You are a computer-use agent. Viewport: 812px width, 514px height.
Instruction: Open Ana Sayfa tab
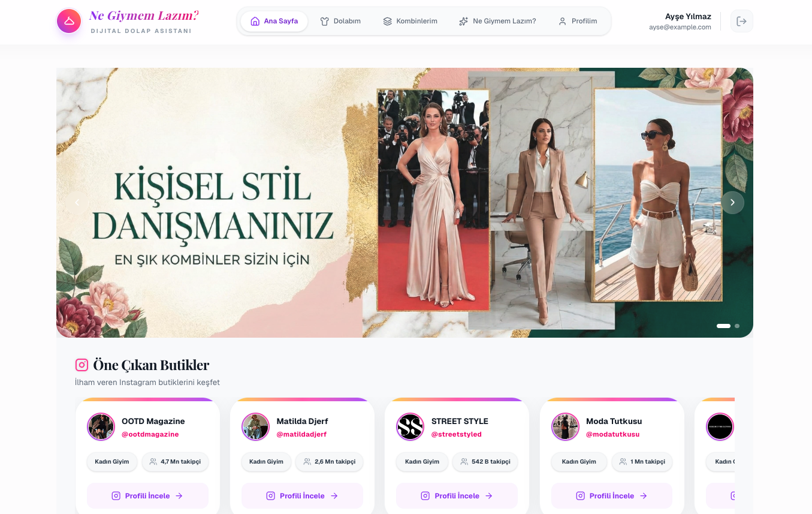tap(274, 21)
